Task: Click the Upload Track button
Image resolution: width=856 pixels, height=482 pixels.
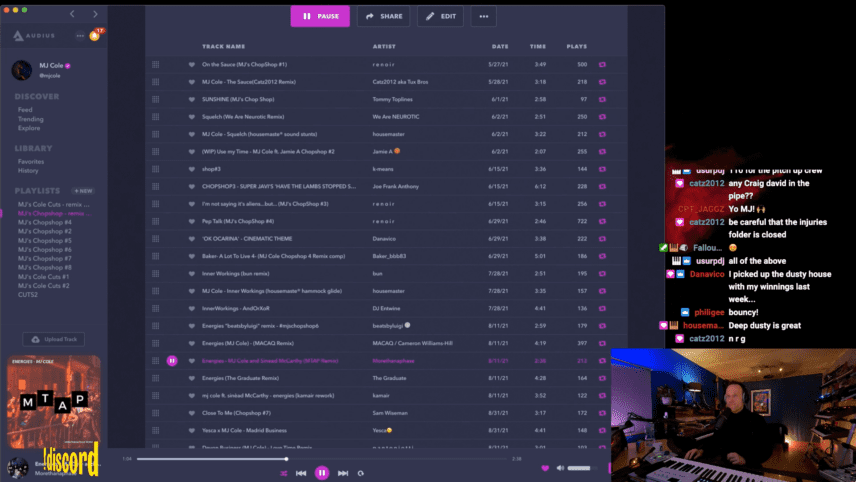Action: coord(54,340)
